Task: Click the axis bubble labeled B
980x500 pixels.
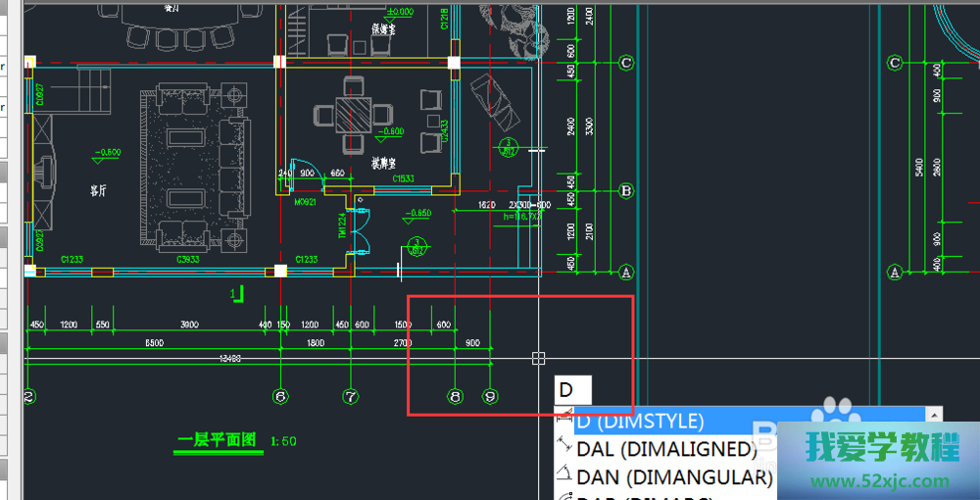Action: tap(627, 192)
